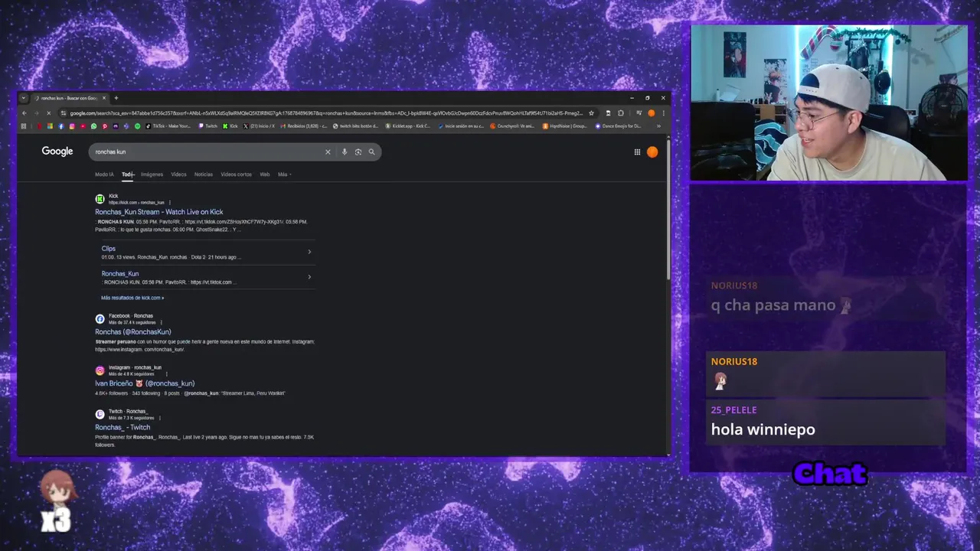Open the 'Ronchas_ - Twitch' result
The image size is (980, 551).
pyautogui.click(x=122, y=428)
